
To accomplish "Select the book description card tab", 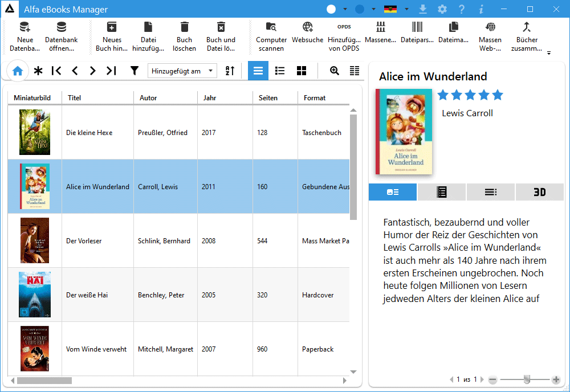I will click(x=393, y=192).
